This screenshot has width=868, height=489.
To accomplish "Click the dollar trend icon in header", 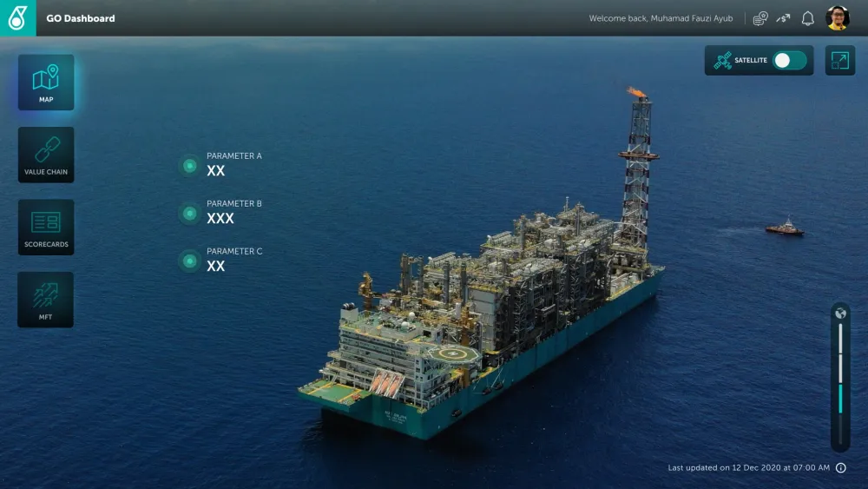I will (x=784, y=18).
